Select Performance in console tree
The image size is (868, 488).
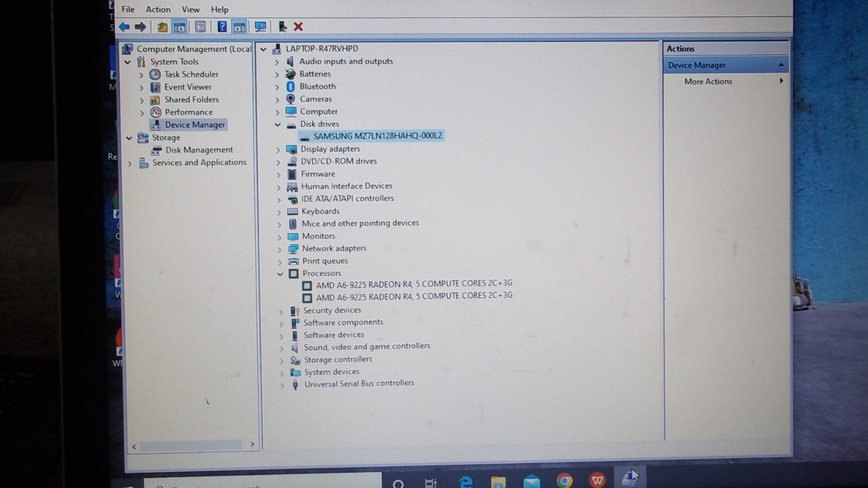coord(188,112)
